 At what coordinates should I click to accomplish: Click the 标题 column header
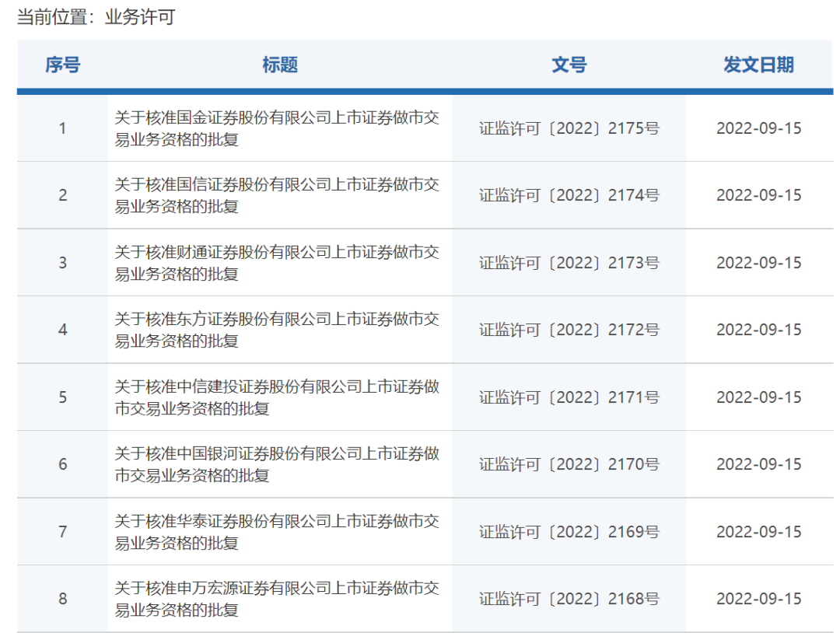coord(280,65)
